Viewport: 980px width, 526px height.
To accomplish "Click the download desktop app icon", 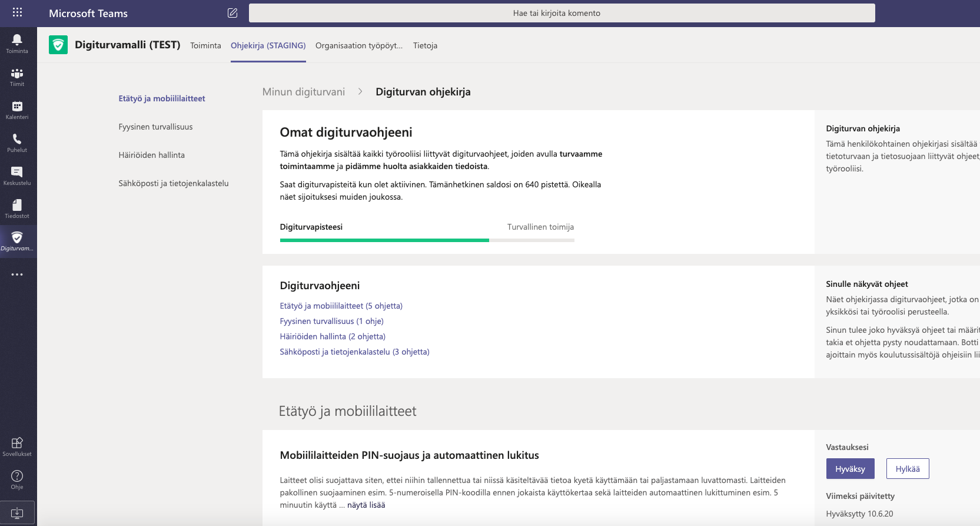I will pyautogui.click(x=17, y=512).
